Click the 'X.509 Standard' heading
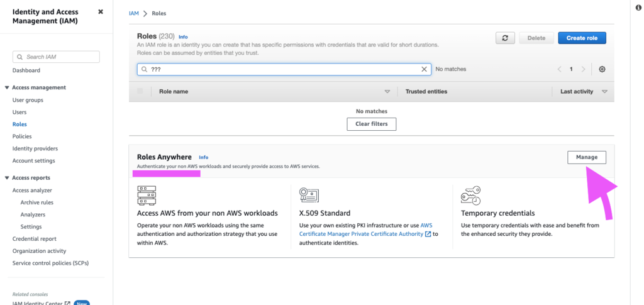The image size is (644, 305). coord(325,213)
